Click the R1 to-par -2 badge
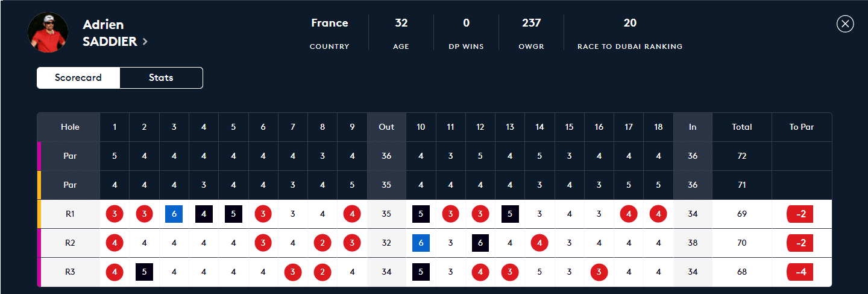The height and width of the screenshot is (294, 868). (800, 214)
